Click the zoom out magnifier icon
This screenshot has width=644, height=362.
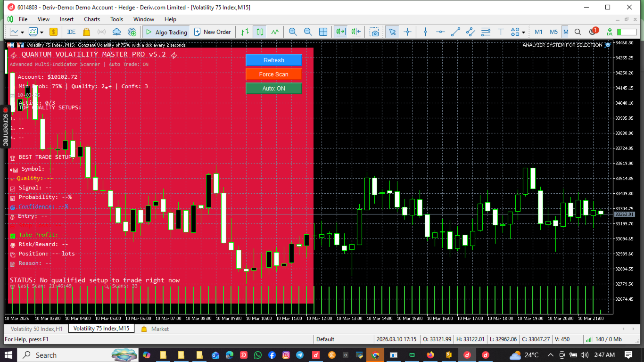click(308, 32)
